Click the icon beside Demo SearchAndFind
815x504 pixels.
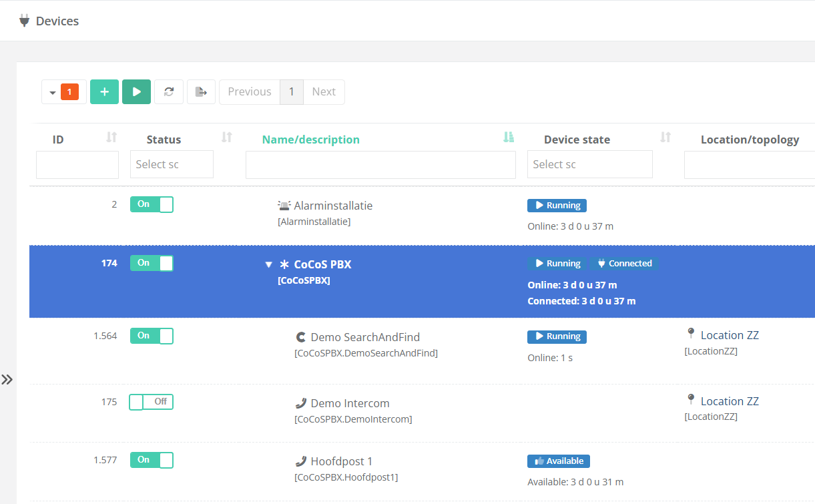pos(301,337)
